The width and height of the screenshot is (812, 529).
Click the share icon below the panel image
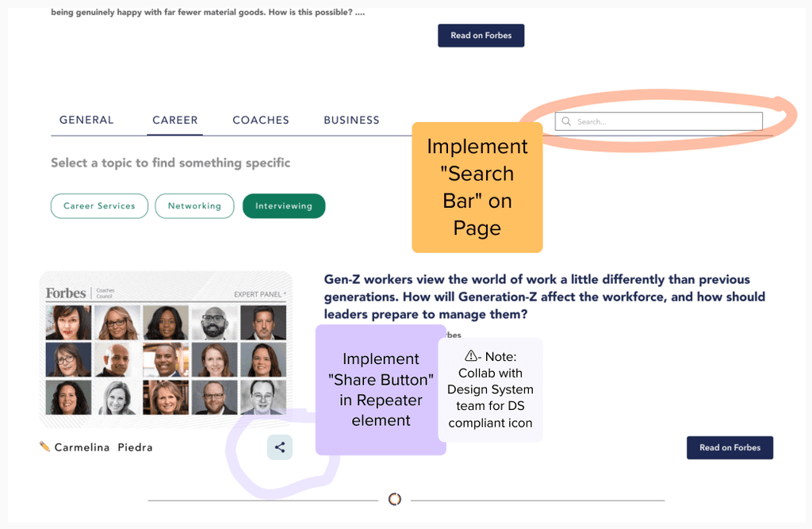[279, 447]
